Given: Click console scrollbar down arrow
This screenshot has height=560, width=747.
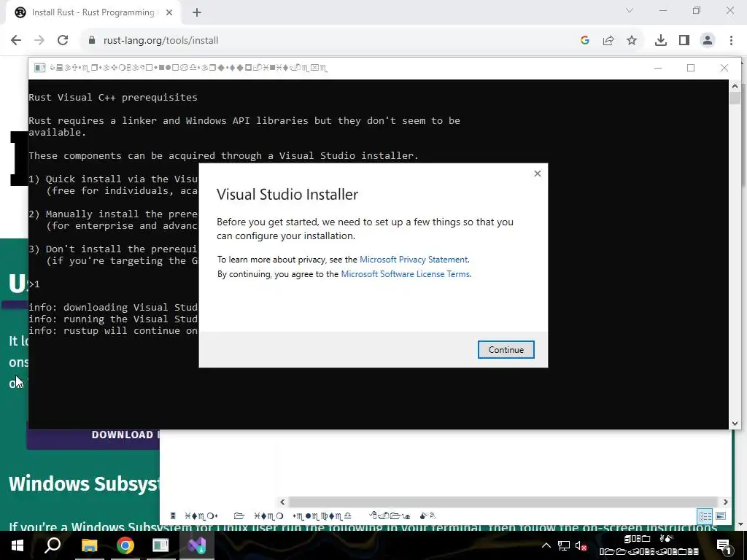Looking at the screenshot, I should pyautogui.click(x=735, y=424).
